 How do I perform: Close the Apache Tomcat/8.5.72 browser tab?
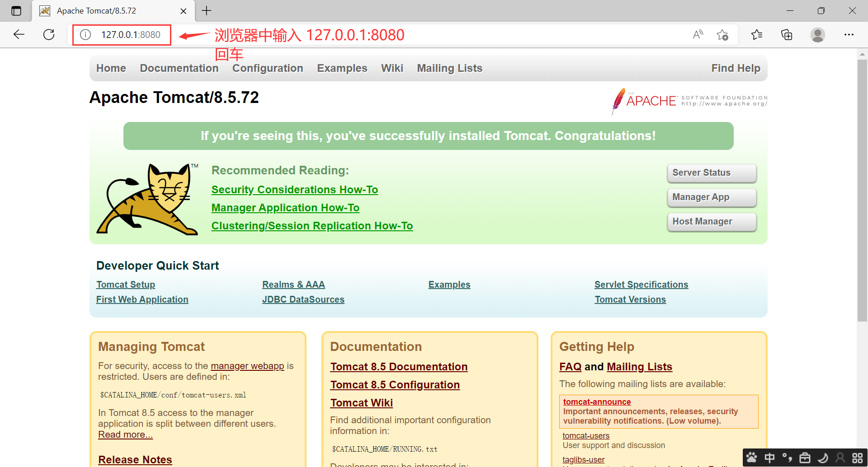(x=184, y=11)
